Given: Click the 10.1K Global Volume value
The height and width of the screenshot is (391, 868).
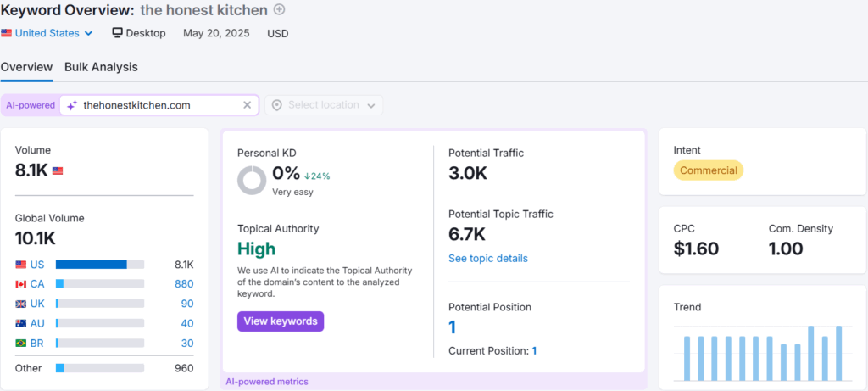Looking at the screenshot, I should pyautogui.click(x=36, y=238).
